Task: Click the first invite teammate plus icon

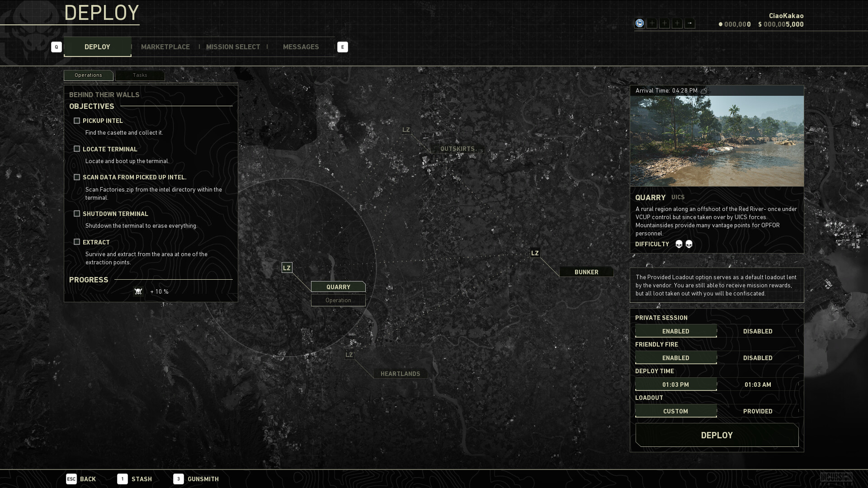Action: pyautogui.click(x=652, y=23)
